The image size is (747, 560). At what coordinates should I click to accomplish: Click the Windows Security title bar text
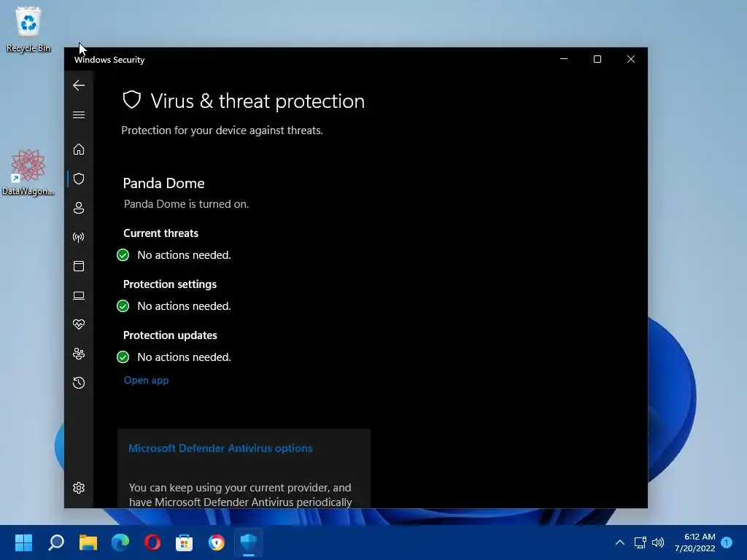coord(109,60)
